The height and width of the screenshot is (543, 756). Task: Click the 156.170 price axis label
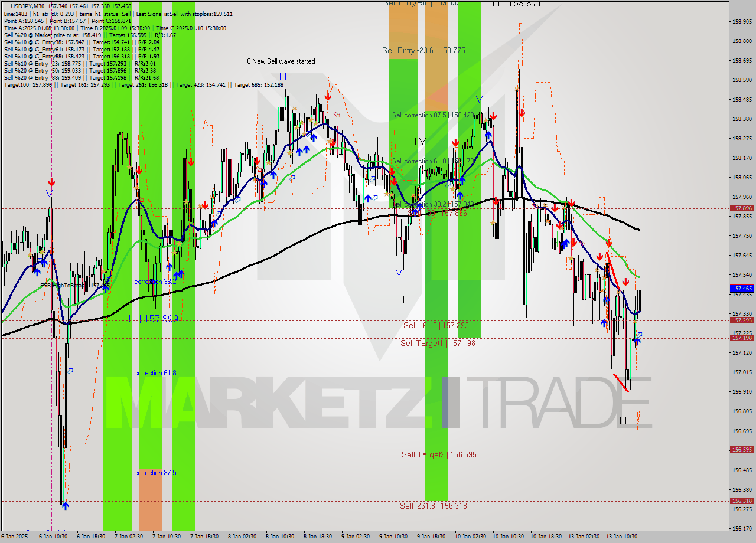click(x=742, y=529)
